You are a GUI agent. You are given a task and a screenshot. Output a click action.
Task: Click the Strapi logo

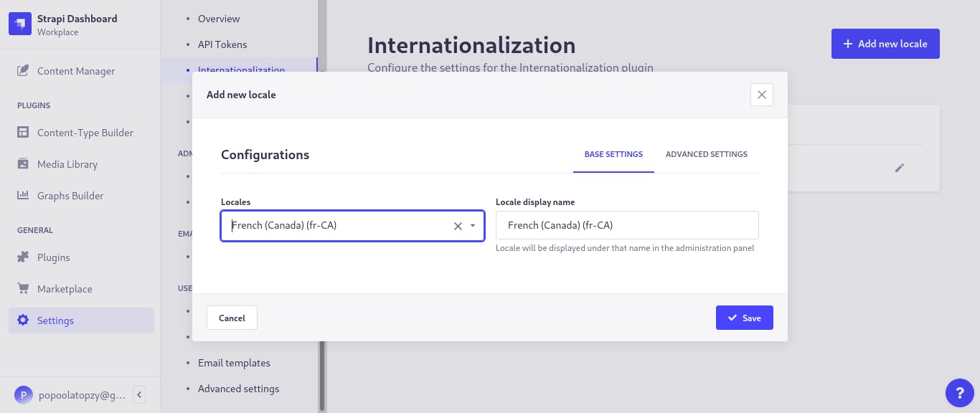(20, 23)
